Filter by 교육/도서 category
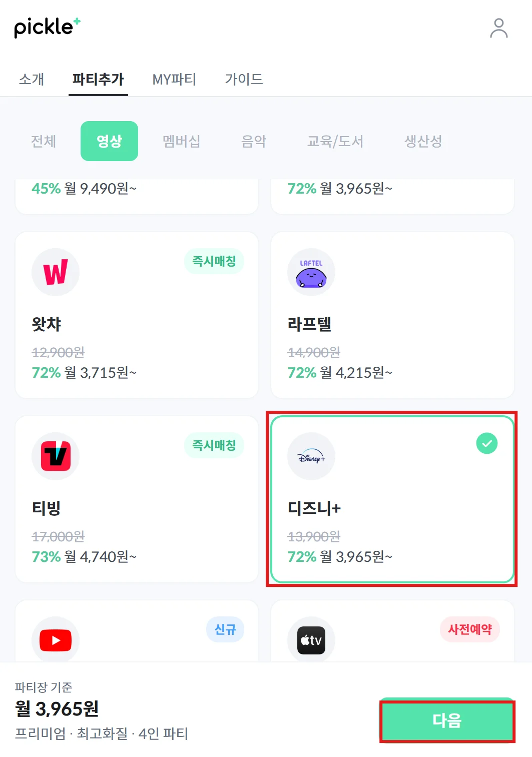 click(x=335, y=141)
